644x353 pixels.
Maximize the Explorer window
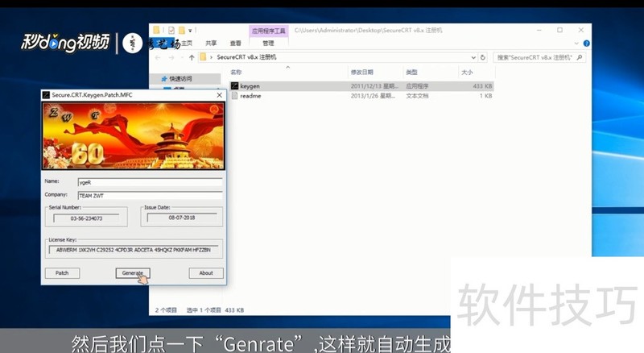tap(559, 30)
